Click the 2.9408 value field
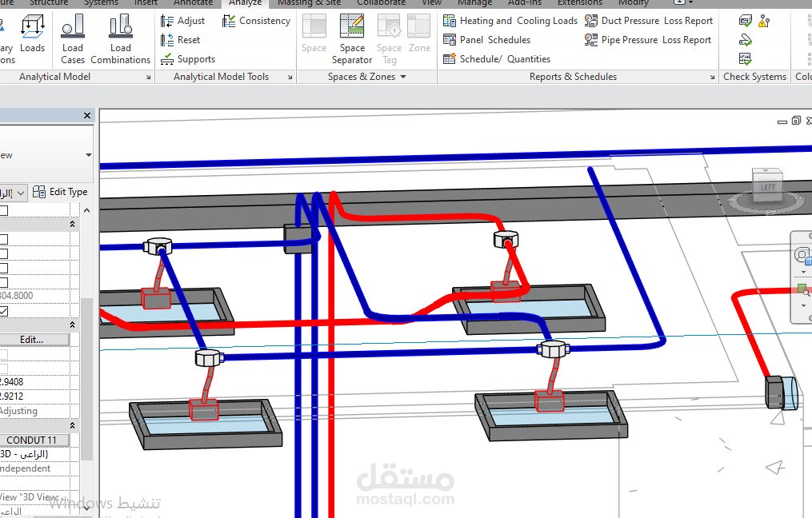Image resolution: width=812 pixels, height=518 pixels. (x=34, y=382)
